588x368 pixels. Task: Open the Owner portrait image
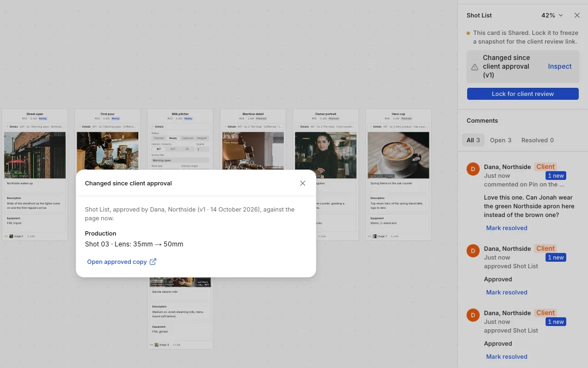coord(326,155)
